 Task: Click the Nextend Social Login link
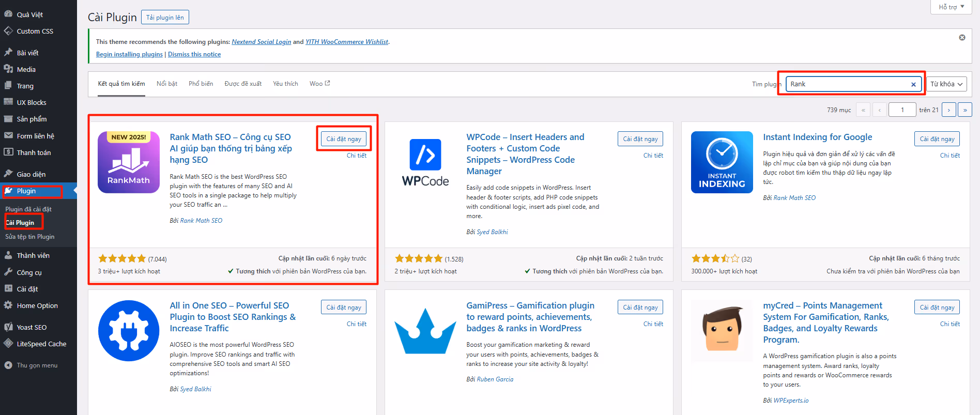tap(262, 42)
